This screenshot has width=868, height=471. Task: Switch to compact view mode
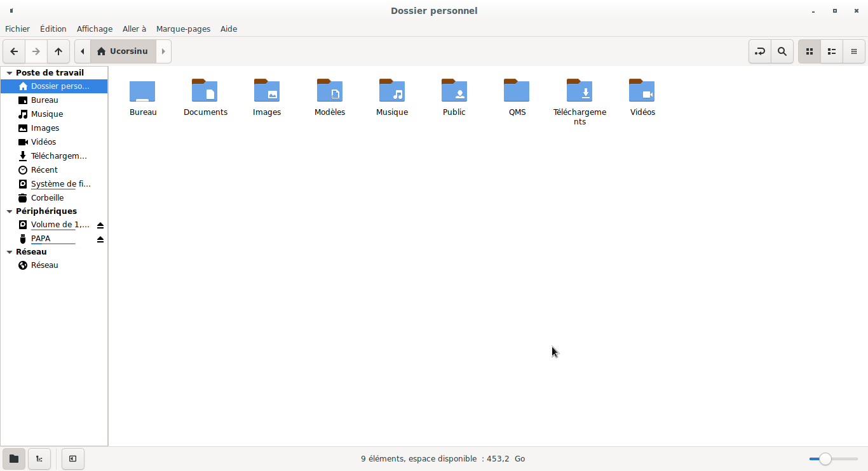click(853, 51)
